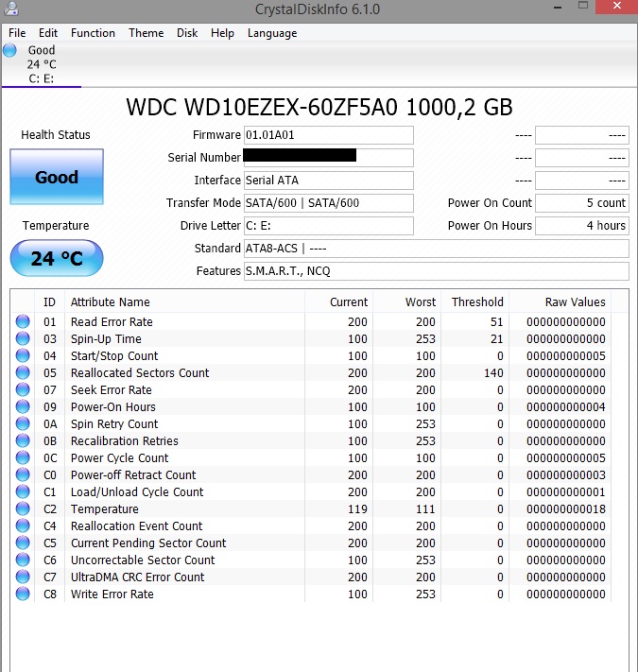Click the Threshold column header
The image size is (638, 672).
coord(475,302)
